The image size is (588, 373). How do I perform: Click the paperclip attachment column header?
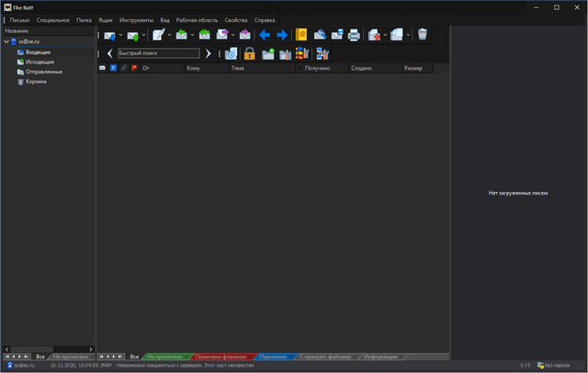pos(124,68)
